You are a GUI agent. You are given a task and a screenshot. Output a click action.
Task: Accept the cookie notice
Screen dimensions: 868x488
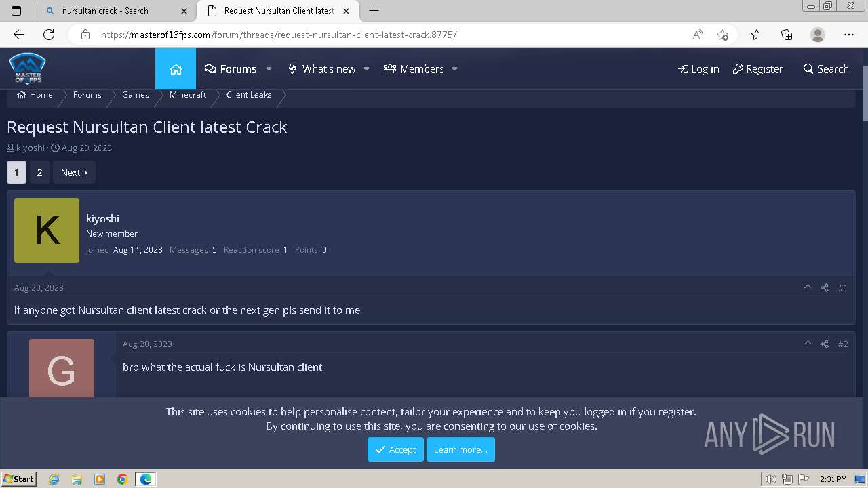pyautogui.click(x=395, y=449)
